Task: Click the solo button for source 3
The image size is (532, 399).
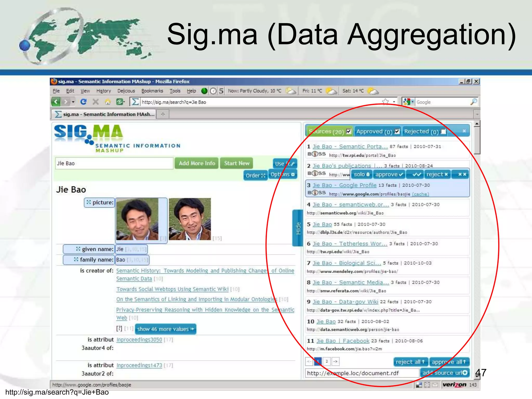Action: tap(361, 174)
